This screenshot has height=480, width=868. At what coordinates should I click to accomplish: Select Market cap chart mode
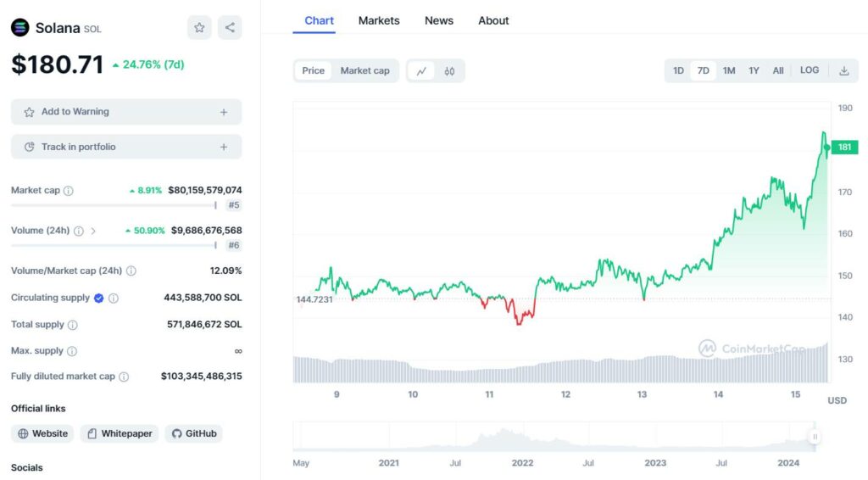[x=364, y=71]
